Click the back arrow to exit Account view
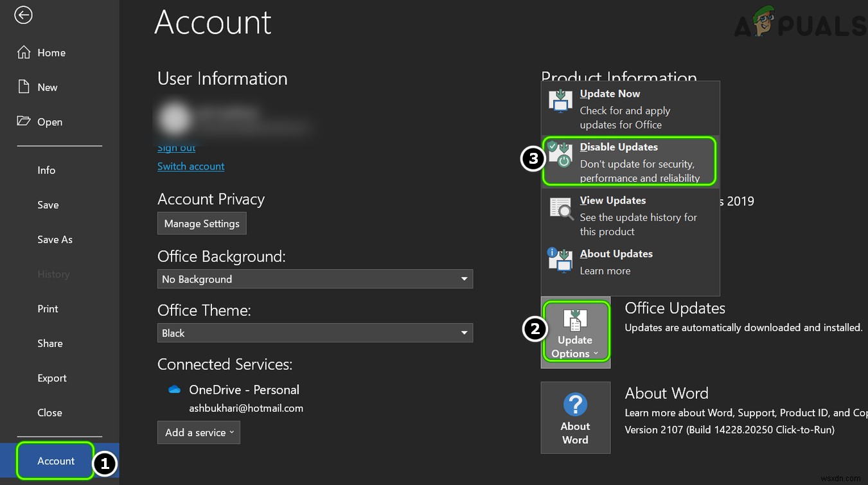Viewport: 868px width, 485px height. tap(23, 15)
